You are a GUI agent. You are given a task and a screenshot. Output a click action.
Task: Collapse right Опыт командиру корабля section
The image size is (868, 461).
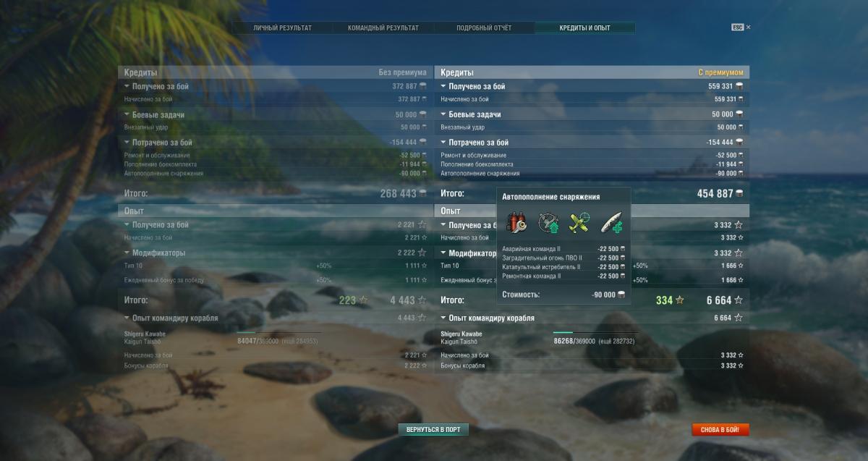pos(443,318)
